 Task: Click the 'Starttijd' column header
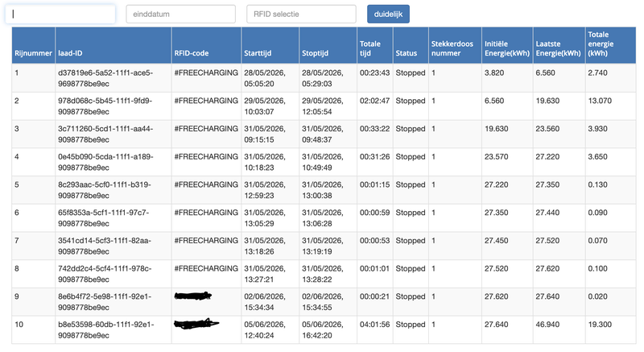point(258,53)
